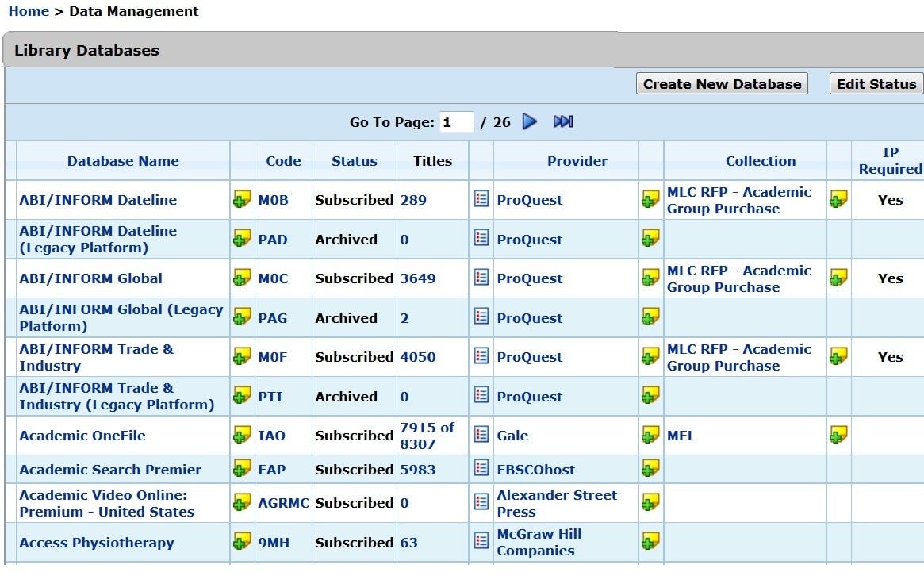Click note icon beside MEL collection
Viewport: 924px width, 580px height.
[x=838, y=435]
